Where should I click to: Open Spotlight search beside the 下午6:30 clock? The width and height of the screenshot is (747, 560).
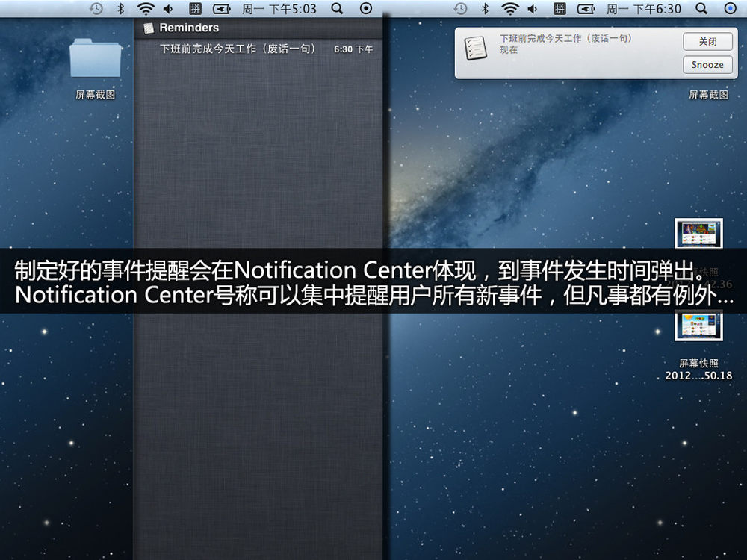[x=701, y=8]
